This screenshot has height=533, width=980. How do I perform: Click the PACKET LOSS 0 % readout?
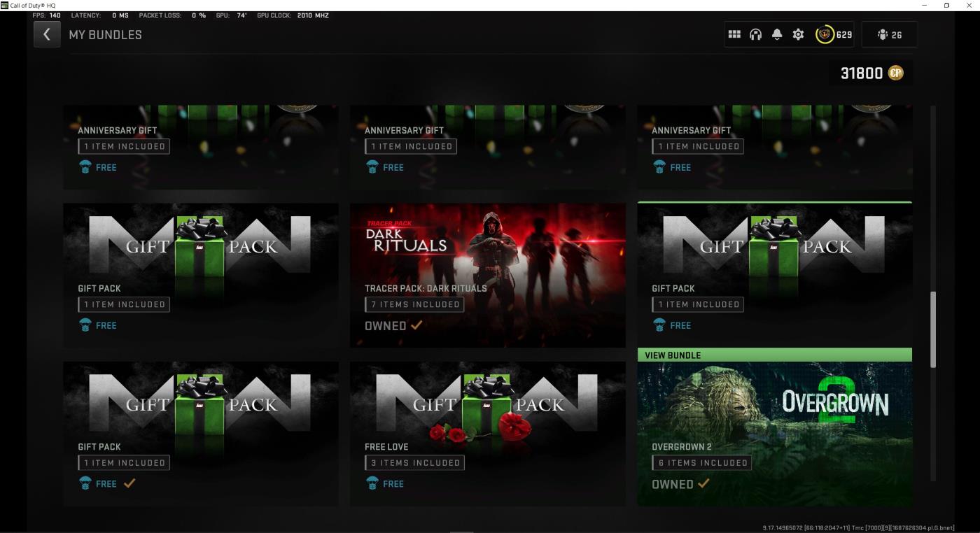172,15
